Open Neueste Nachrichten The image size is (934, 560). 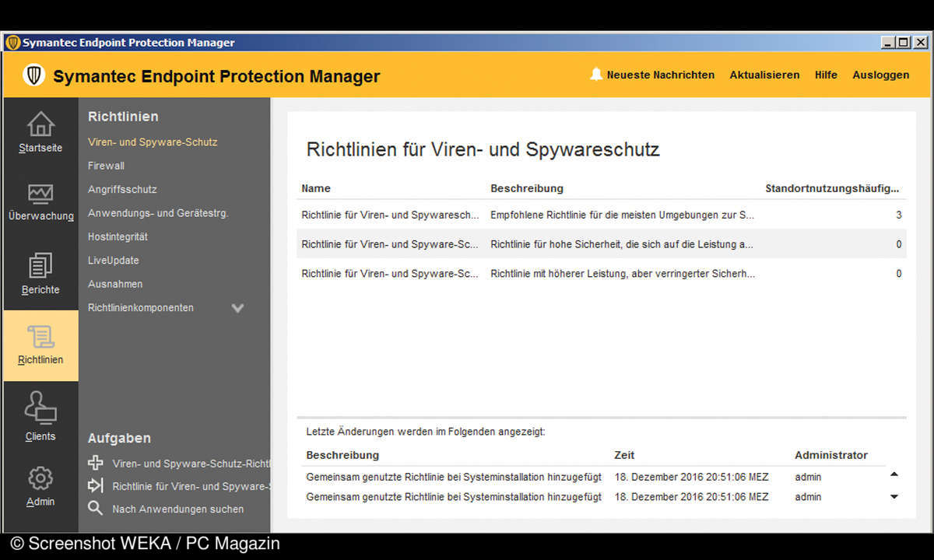coord(661,75)
